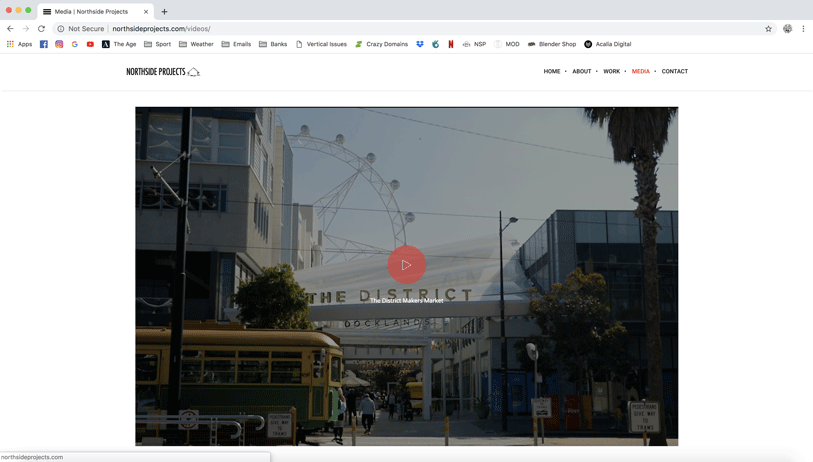
Task: Click the Northside Projects logo
Action: point(163,72)
